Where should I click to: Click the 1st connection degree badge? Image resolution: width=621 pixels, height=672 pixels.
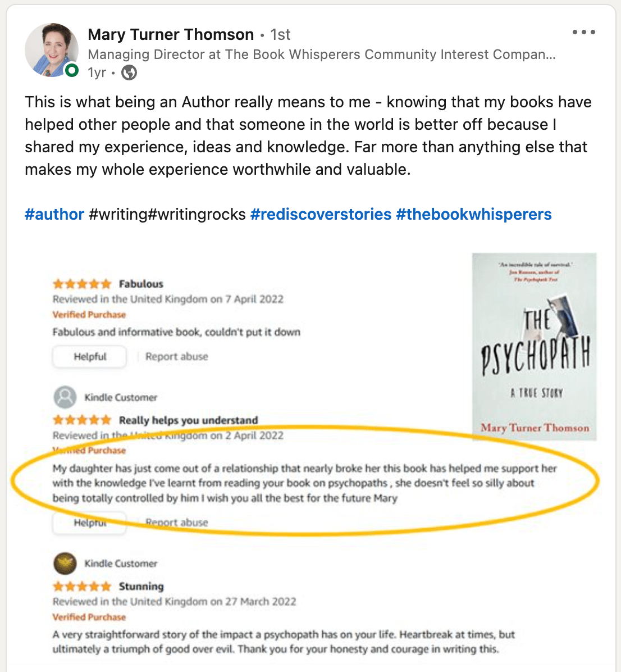(x=280, y=35)
